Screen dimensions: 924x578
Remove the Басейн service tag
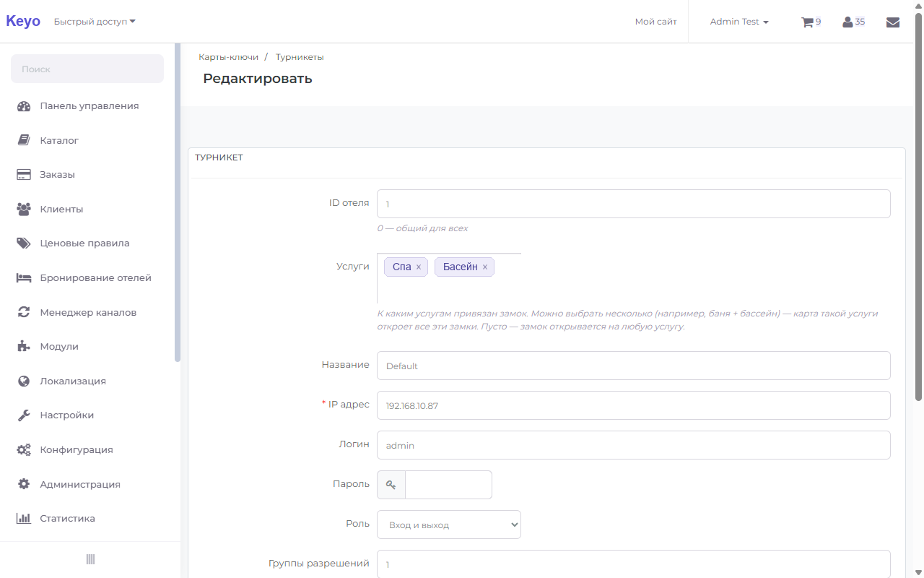tap(485, 267)
